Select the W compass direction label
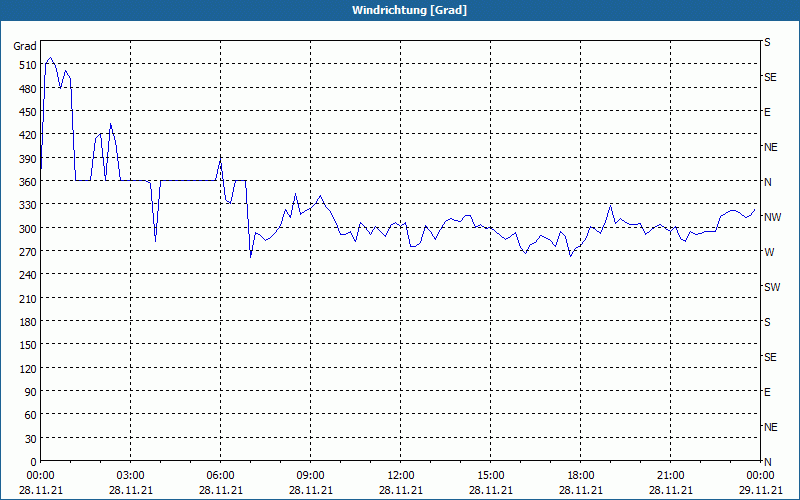The height and width of the screenshot is (500, 800). 769,252
